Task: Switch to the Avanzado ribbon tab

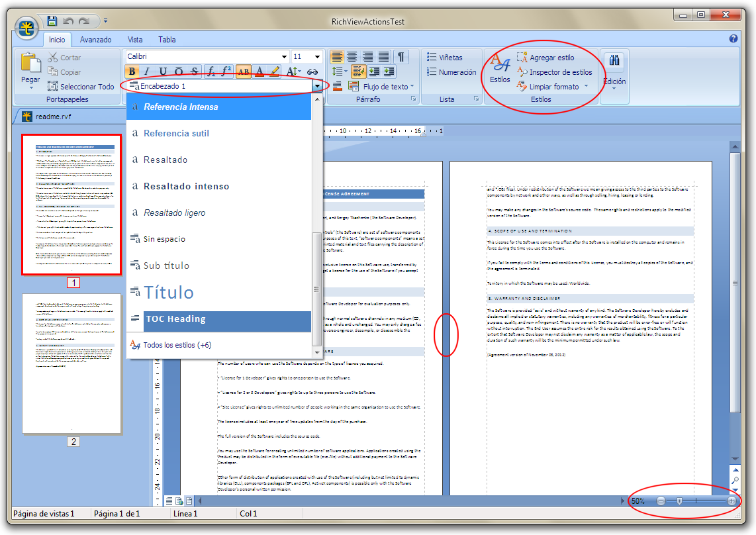Action: (95, 40)
